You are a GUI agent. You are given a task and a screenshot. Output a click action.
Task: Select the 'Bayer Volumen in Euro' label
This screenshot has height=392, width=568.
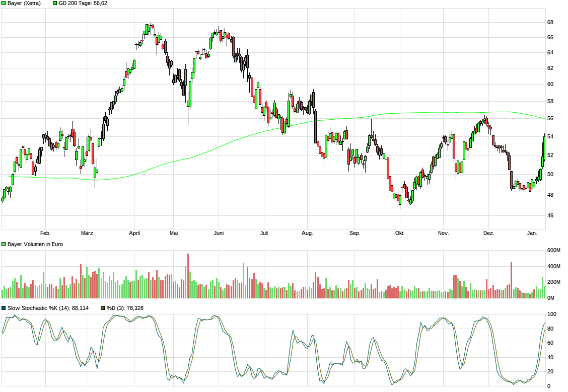[35, 245]
